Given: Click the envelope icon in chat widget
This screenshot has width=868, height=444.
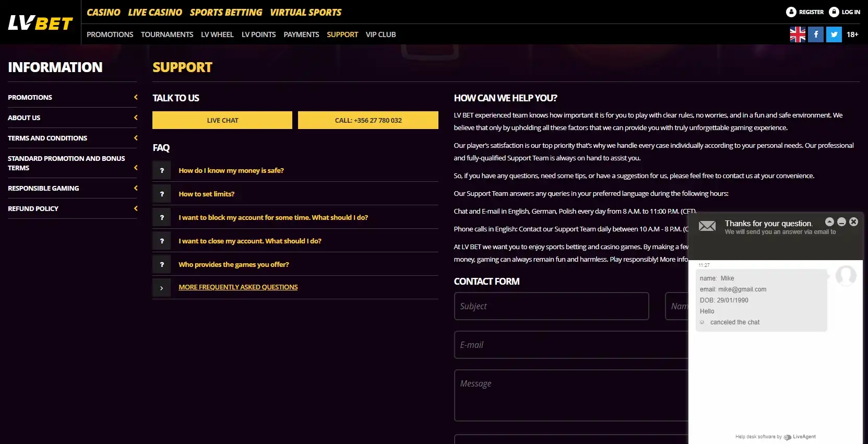Looking at the screenshot, I should pyautogui.click(x=707, y=226).
